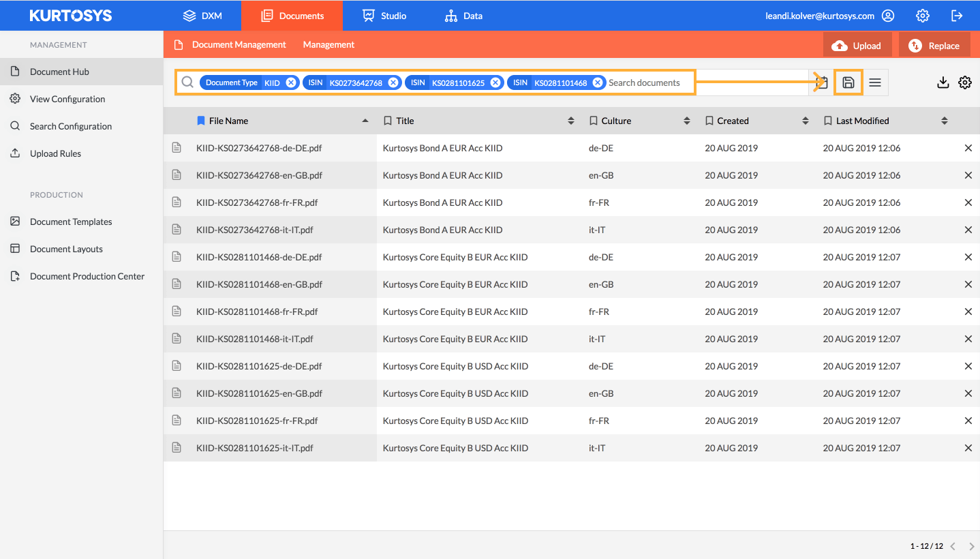Click file icon of KIID-KS0273642768-en-GB.pdf
Screen dimensions: 980x559
[x=177, y=175]
